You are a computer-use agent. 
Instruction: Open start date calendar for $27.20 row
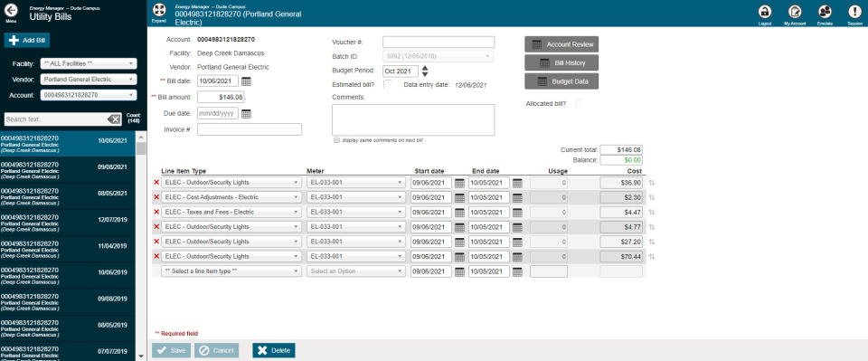point(459,242)
